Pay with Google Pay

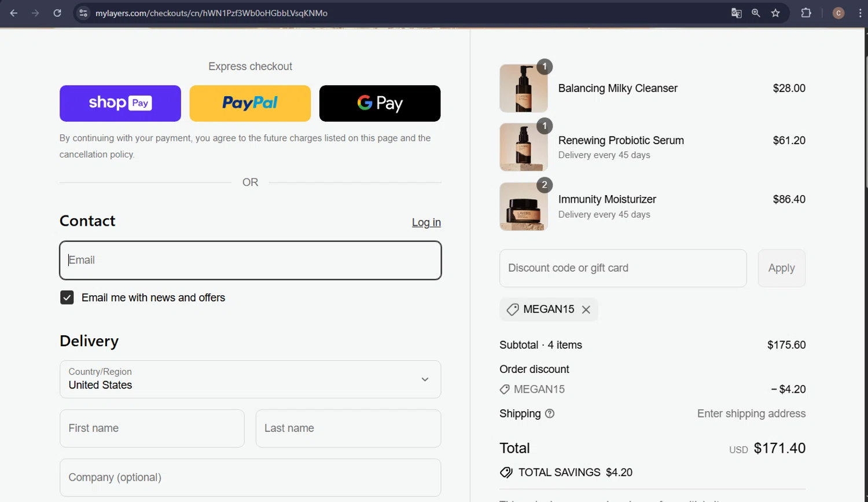pos(380,103)
